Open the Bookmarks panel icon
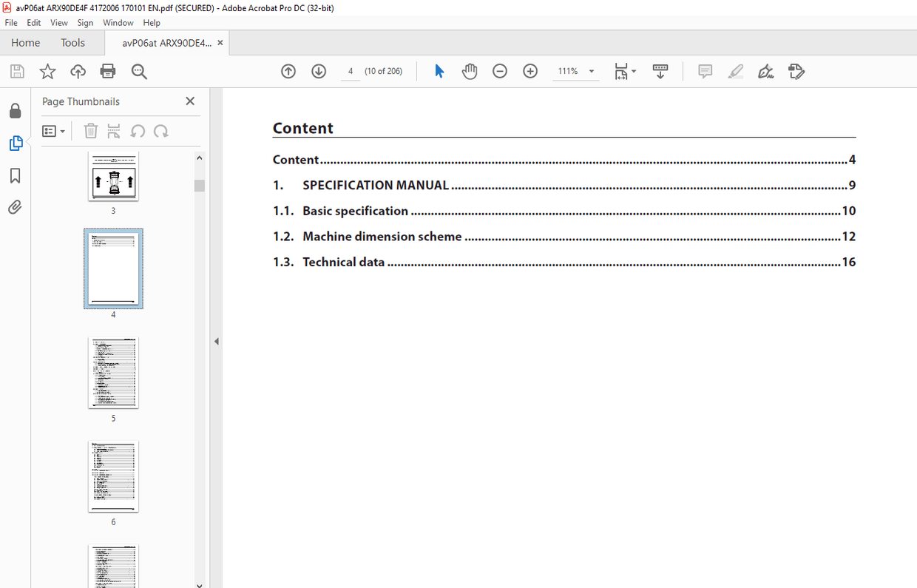 click(x=15, y=176)
